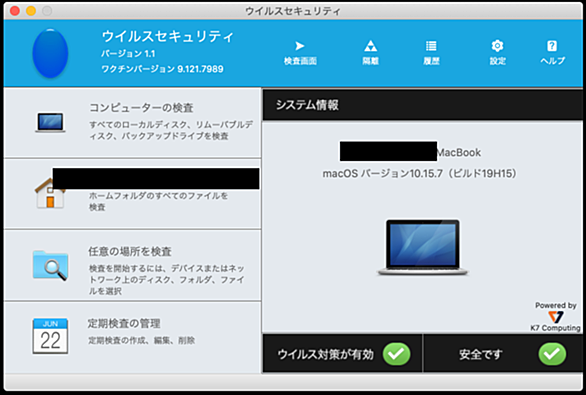Click the MacBook model name text
Viewport: 586px width, 395px height.
coord(459,152)
